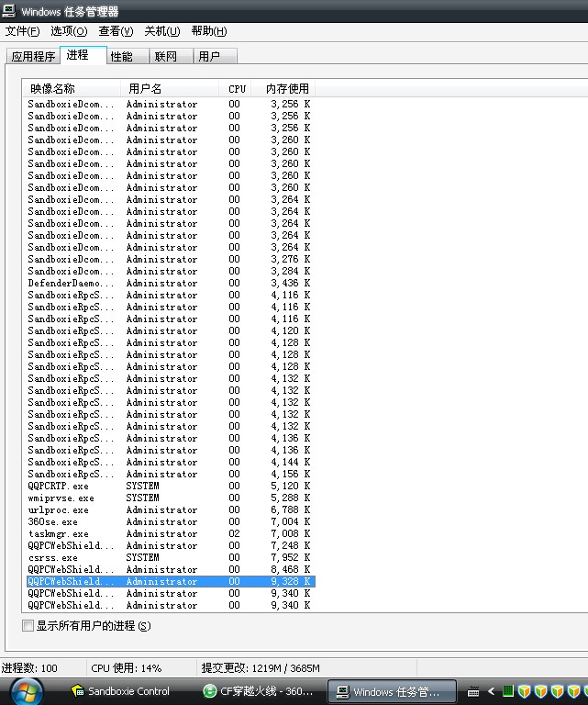Select the 360se.exe process row
This screenshot has height=705, width=588.
click(x=171, y=522)
